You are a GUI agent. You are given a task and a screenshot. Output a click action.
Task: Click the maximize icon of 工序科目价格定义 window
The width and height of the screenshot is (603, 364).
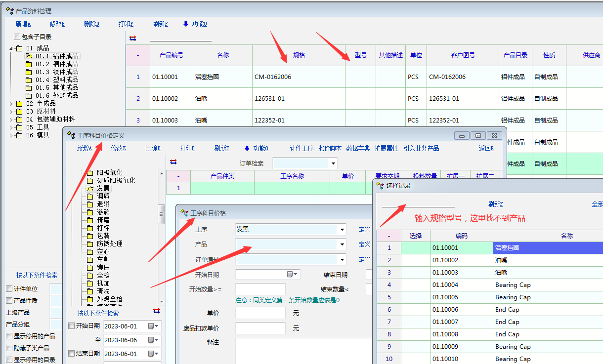[x=478, y=135]
